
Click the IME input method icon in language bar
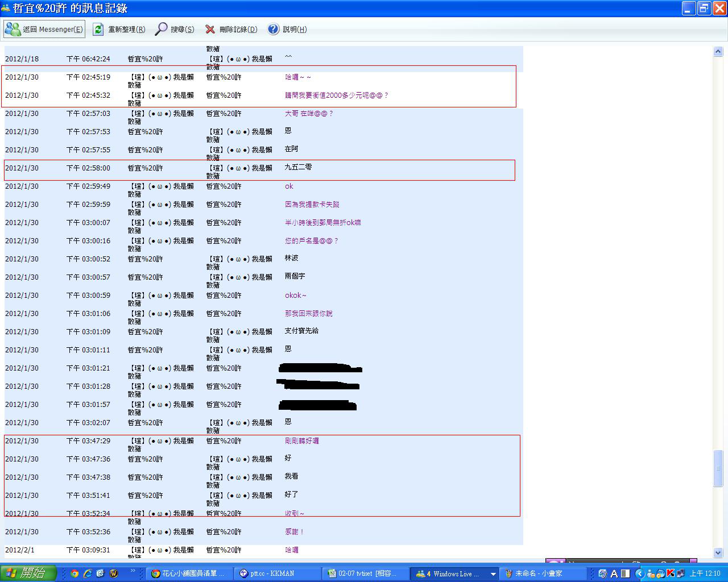tap(602, 573)
